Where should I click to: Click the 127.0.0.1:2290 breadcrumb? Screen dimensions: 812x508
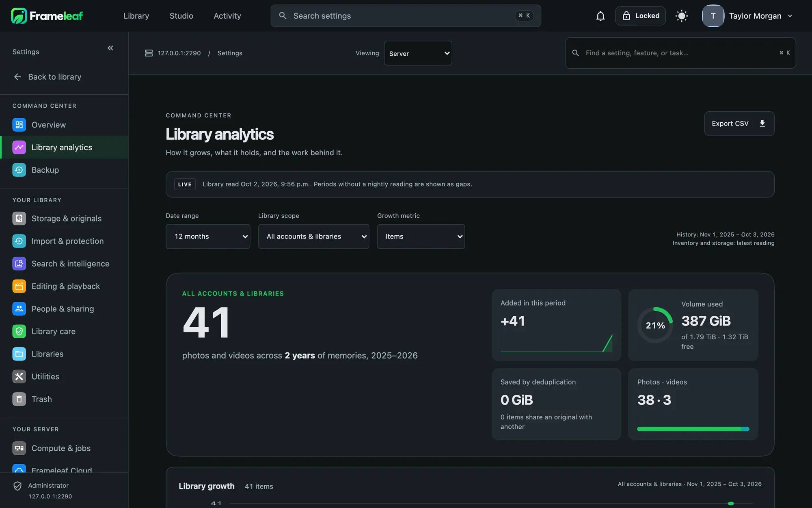tap(179, 53)
